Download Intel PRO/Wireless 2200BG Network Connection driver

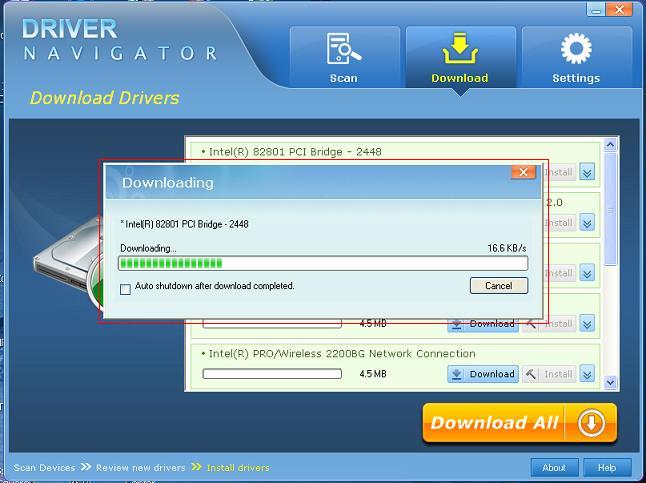pos(483,374)
